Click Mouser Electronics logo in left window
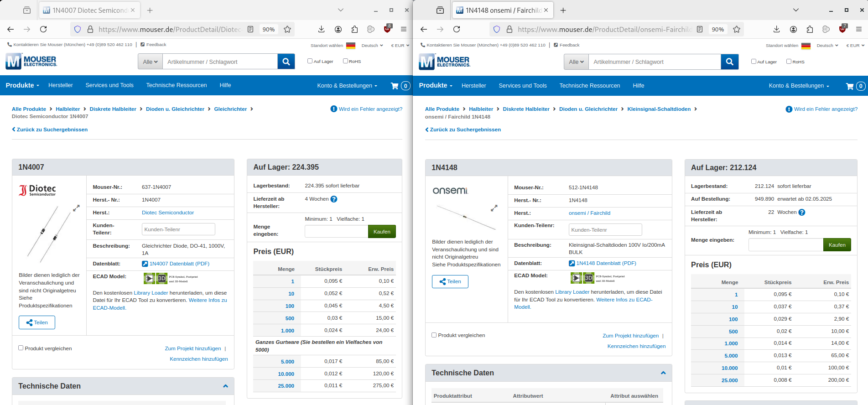 (31, 61)
